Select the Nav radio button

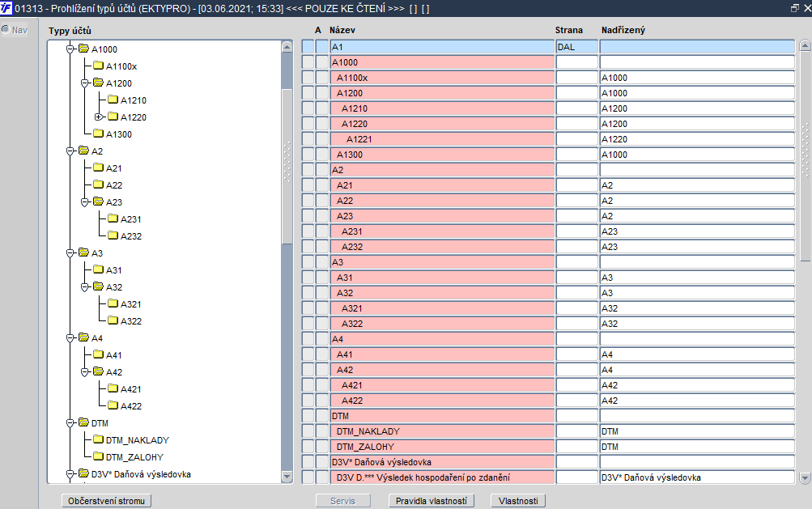click(5, 29)
